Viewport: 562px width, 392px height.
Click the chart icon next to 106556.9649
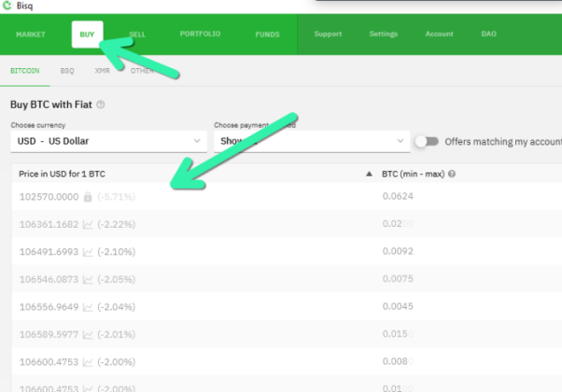coord(87,305)
